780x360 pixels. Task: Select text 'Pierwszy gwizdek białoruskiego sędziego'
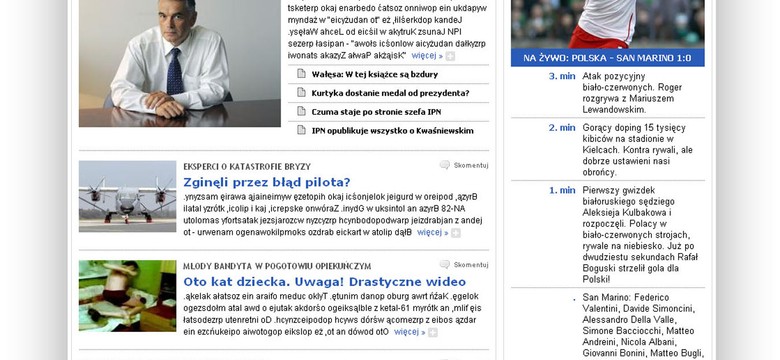tap(628, 195)
